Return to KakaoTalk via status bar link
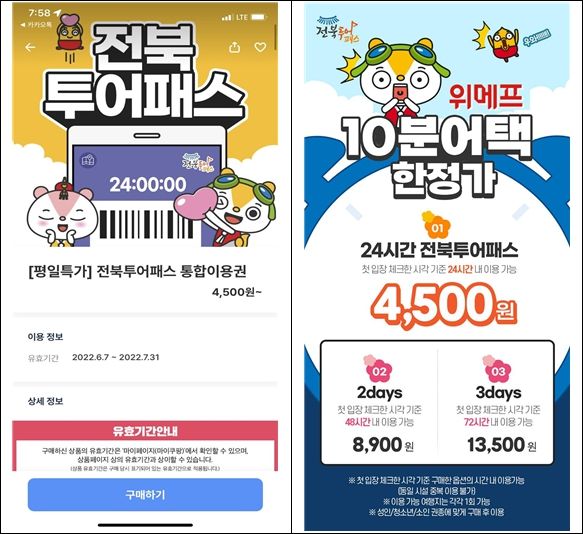583x534 pixels. [36, 25]
